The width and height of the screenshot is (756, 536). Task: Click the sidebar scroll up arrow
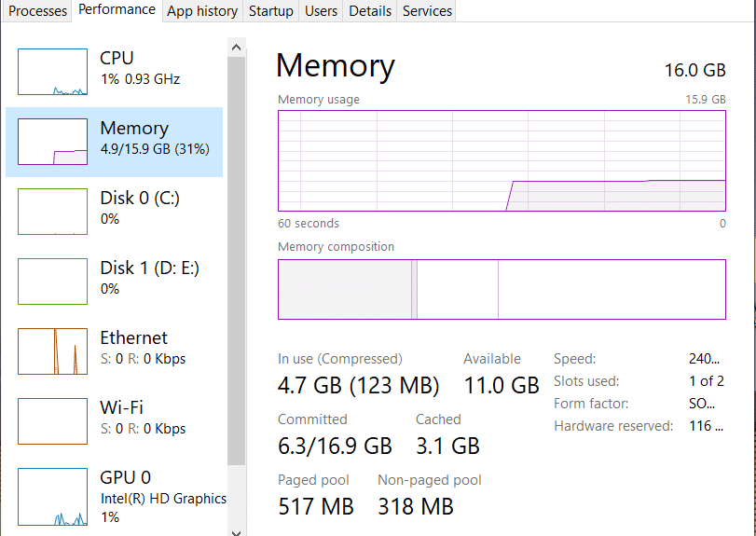coord(236,46)
